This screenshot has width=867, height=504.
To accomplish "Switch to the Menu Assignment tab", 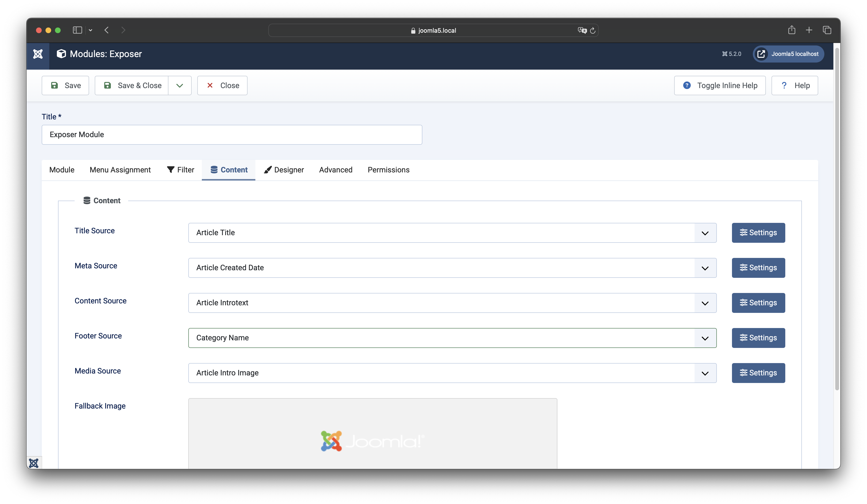I will 120,170.
